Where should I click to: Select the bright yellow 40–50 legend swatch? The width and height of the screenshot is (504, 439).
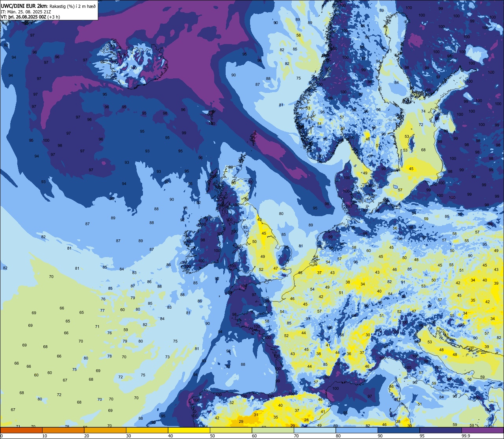pyautogui.click(x=189, y=430)
